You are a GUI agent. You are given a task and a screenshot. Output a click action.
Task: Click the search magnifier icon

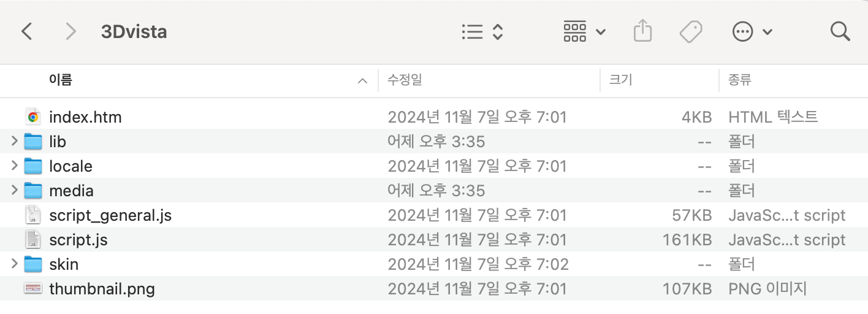840,31
